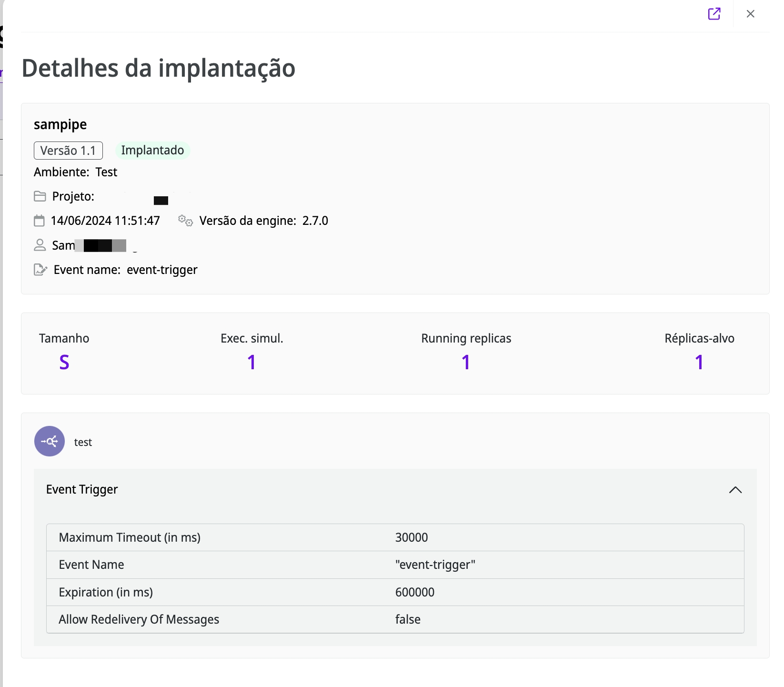
Task: Click the purple event trigger circle icon
Action: coord(50,441)
